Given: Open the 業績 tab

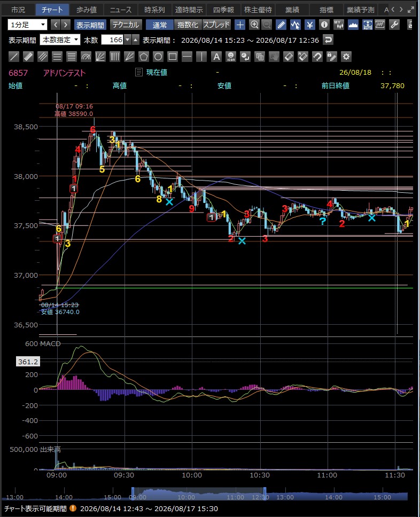Looking at the screenshot, I should coord(292,10).
